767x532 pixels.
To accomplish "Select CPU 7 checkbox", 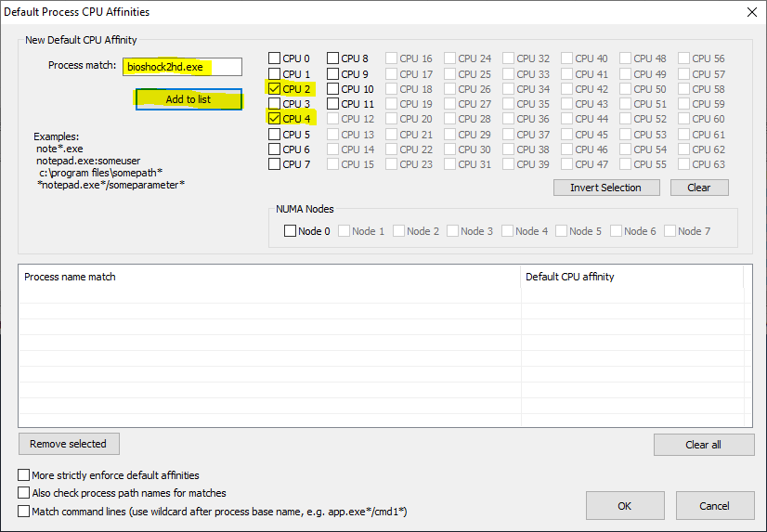I will [275, 164].
